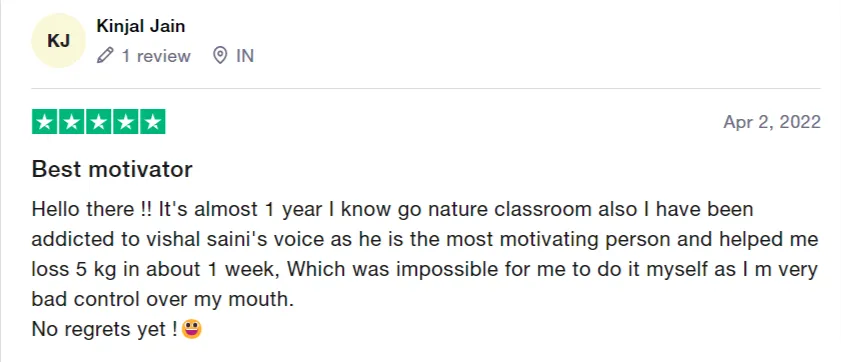Select the "1 review" label
This screenshot has height=362, width=841.
point(156,56)
